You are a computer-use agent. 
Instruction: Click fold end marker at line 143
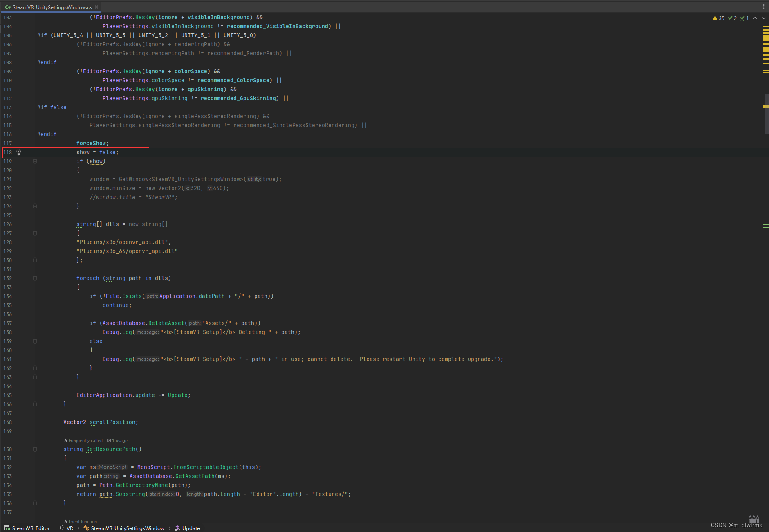point(35,377)
